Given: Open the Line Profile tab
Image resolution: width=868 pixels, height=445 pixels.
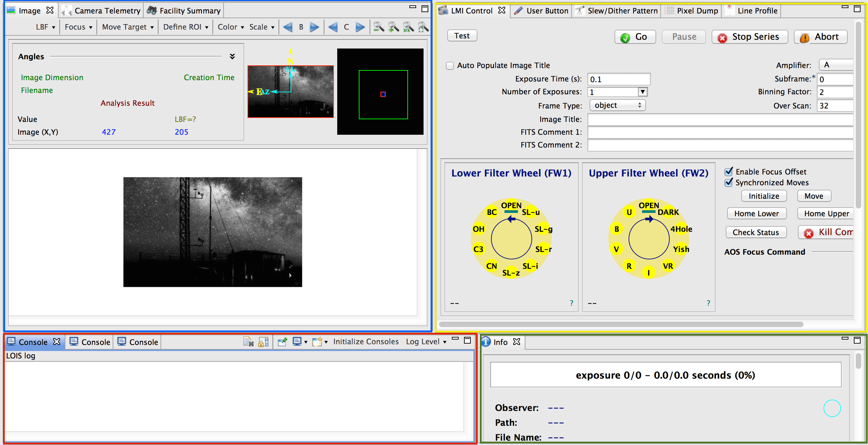Looking at the screenshot, I should pos(752,10).
